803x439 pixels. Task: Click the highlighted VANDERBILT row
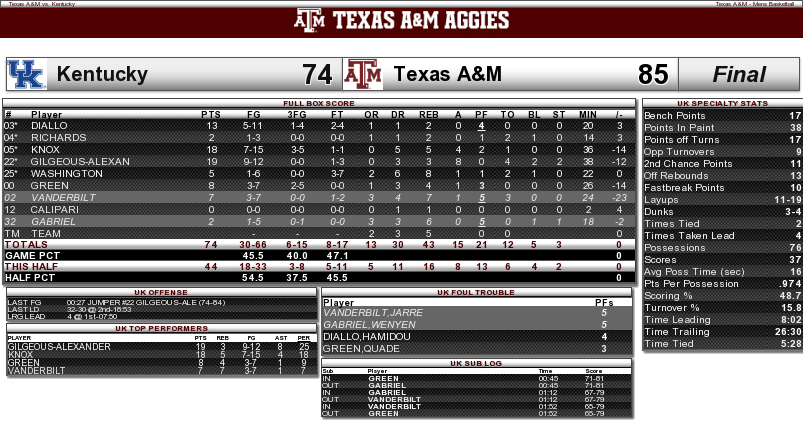(x=320, y=197)
